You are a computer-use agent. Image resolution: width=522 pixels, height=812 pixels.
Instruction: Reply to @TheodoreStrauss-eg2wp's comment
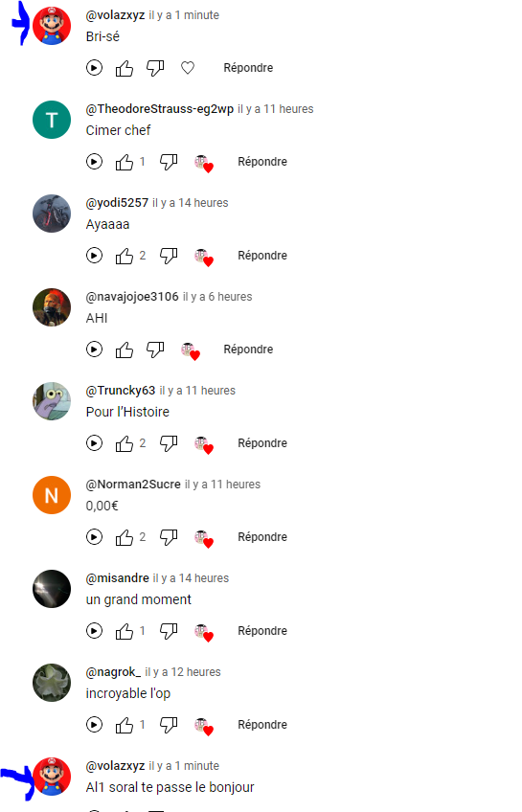tap(262, 162)
